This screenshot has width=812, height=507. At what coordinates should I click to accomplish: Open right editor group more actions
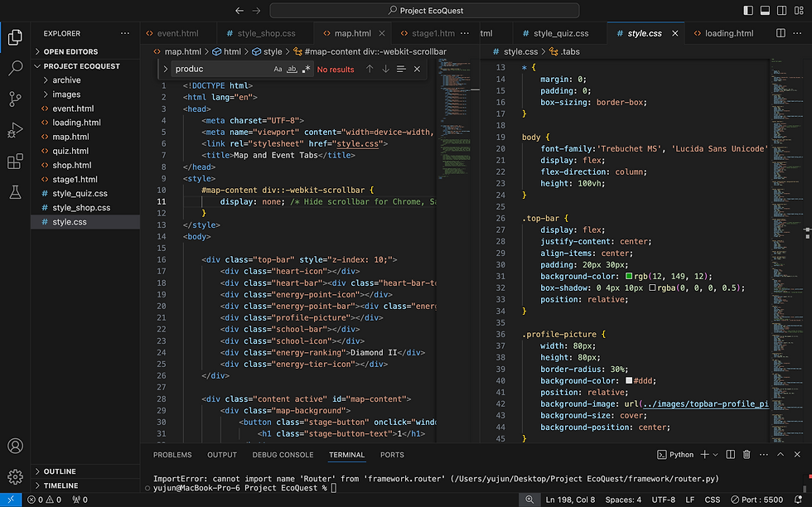pyautogui.click(x=799, y=33)
